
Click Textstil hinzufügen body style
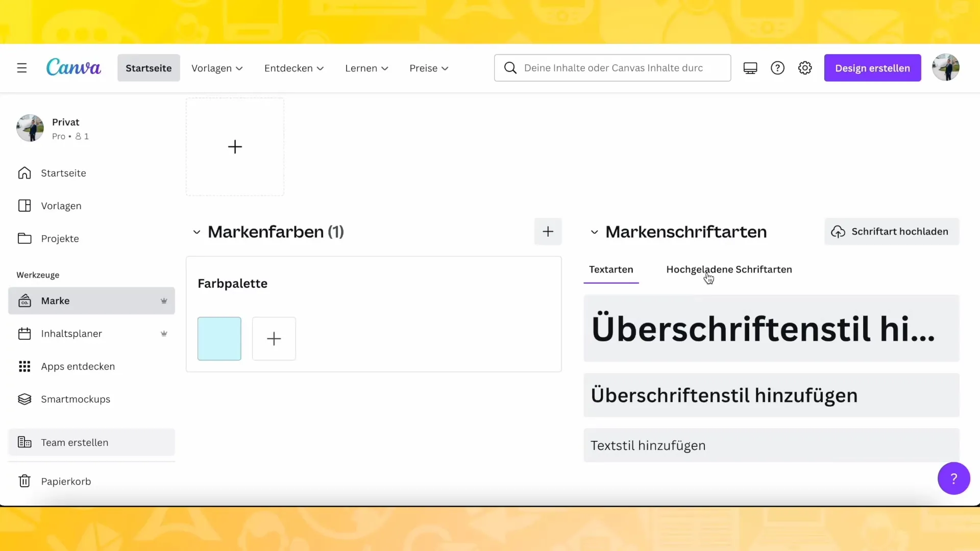click(x=771, y=445)
